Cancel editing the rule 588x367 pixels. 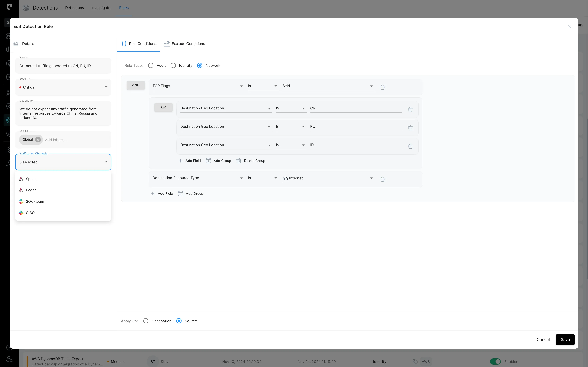point(543,340)
